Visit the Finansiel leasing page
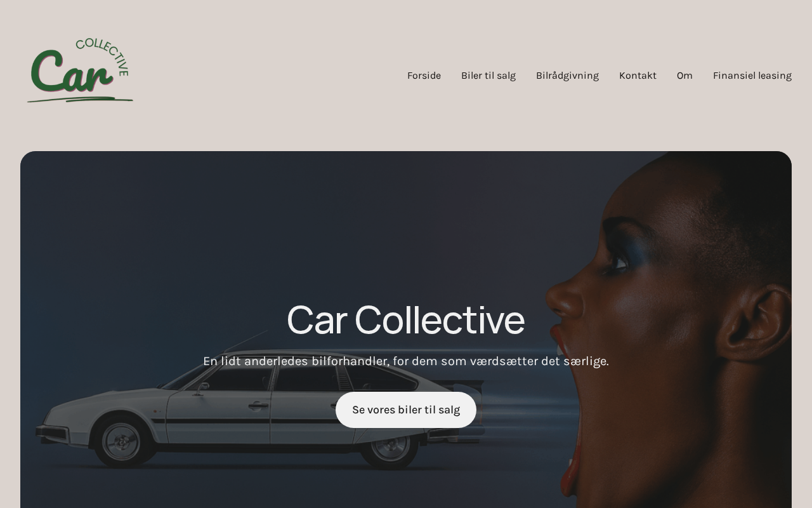 point(752,76)
